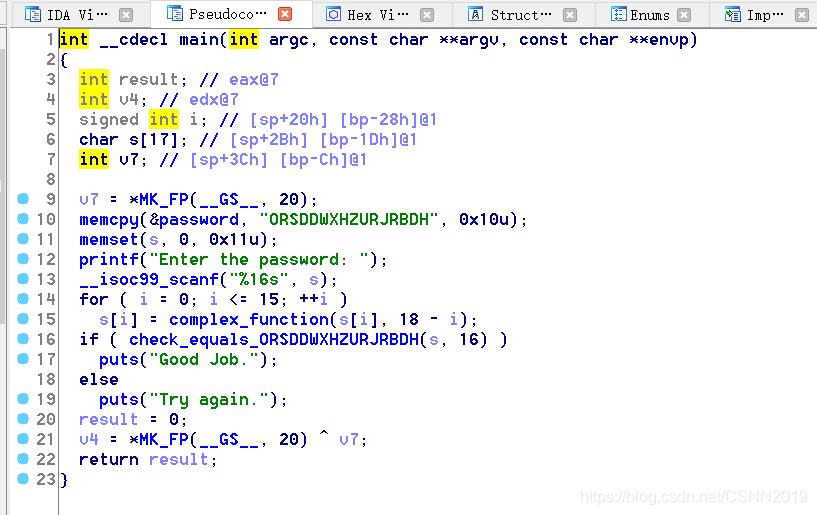Select the "ORSDDWXHZURJRBDH" string literal

(x=349, y=219)
